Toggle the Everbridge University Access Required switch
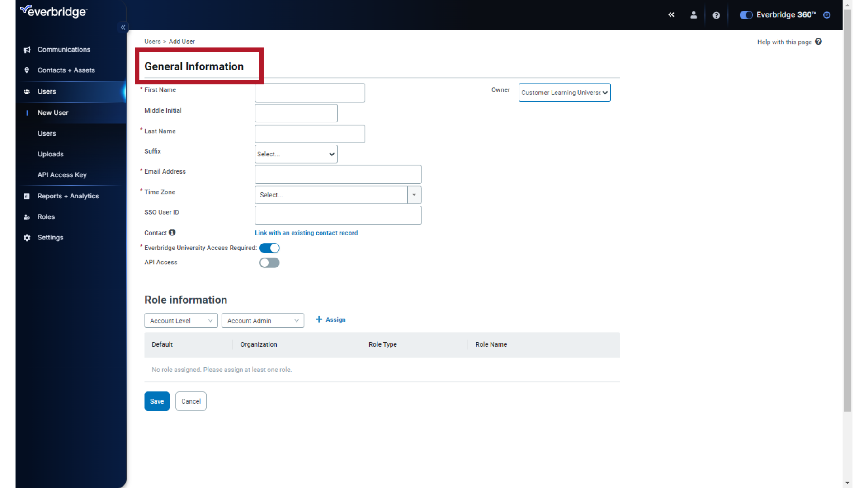The image size is (868, 488). (269, 248)
